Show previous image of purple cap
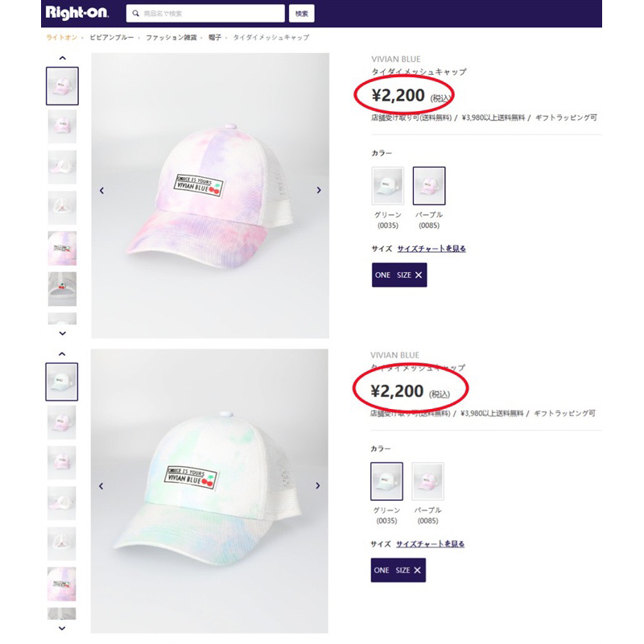 point(101,191)
